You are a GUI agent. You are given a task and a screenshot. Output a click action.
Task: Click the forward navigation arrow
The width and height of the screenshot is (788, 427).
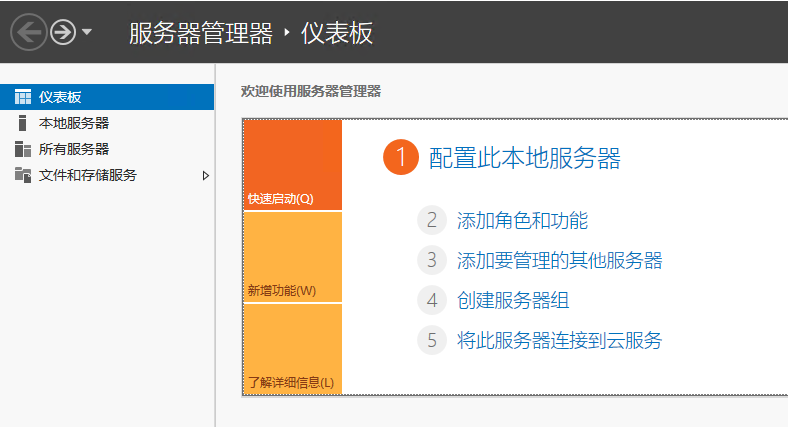(x=63, y=33)
